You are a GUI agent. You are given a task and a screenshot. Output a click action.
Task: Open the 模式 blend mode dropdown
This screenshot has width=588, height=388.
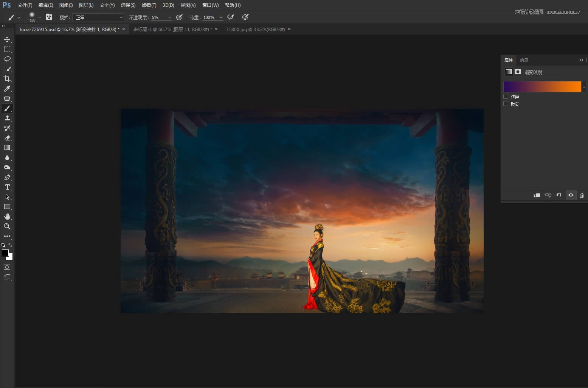pyautogui.click(x=98, y=17)
